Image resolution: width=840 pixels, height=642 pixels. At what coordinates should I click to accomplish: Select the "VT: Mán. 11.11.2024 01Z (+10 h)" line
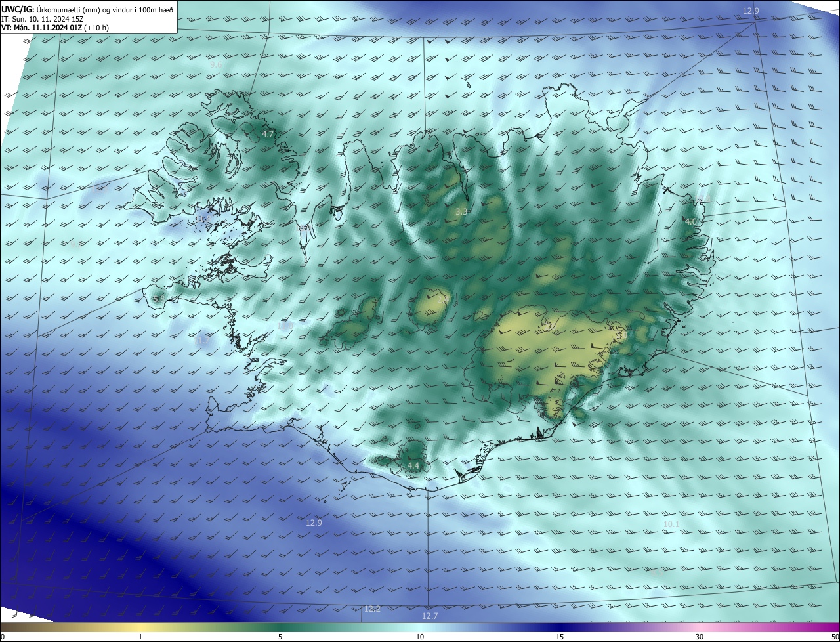[55, 28]
